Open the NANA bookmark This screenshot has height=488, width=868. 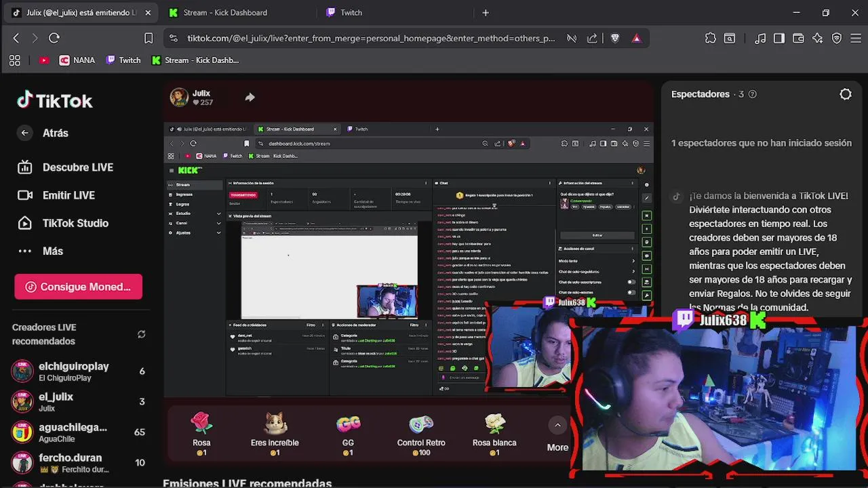coord(77,60)
